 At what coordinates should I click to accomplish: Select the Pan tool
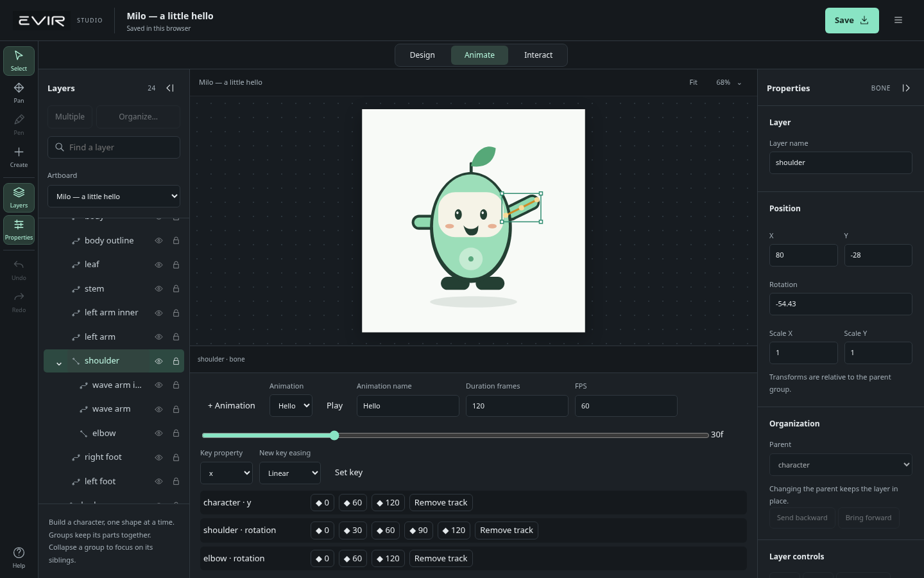point(19,92)
